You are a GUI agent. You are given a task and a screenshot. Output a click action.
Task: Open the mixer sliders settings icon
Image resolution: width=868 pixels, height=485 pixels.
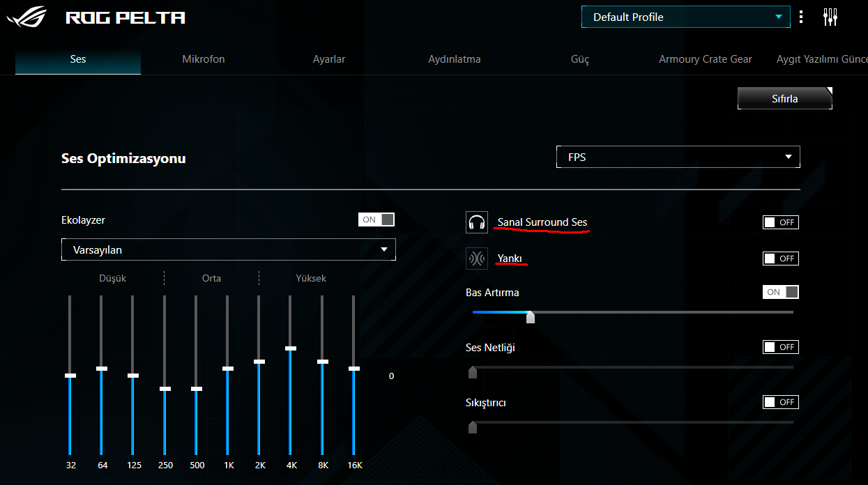(830, 17)
